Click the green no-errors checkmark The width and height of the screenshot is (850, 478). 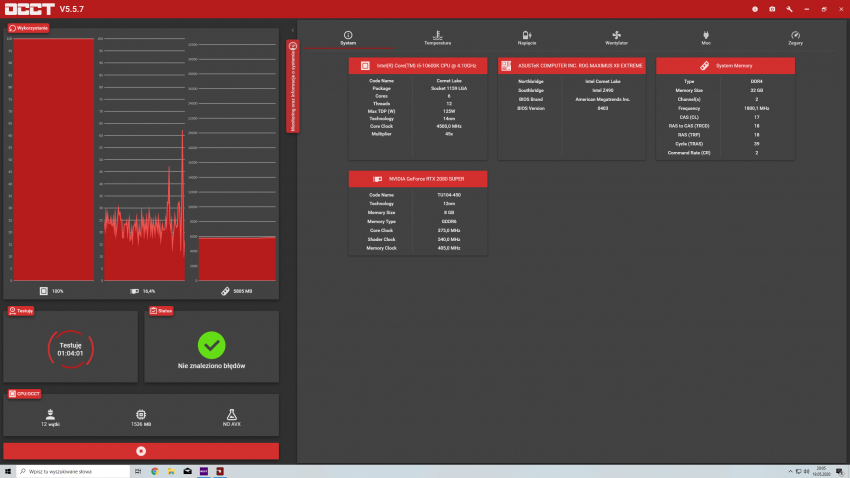211,345
